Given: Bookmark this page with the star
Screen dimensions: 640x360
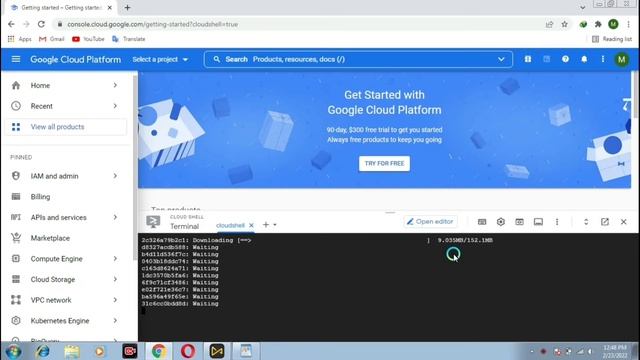Looking at the screenshot, I should 564,24.
